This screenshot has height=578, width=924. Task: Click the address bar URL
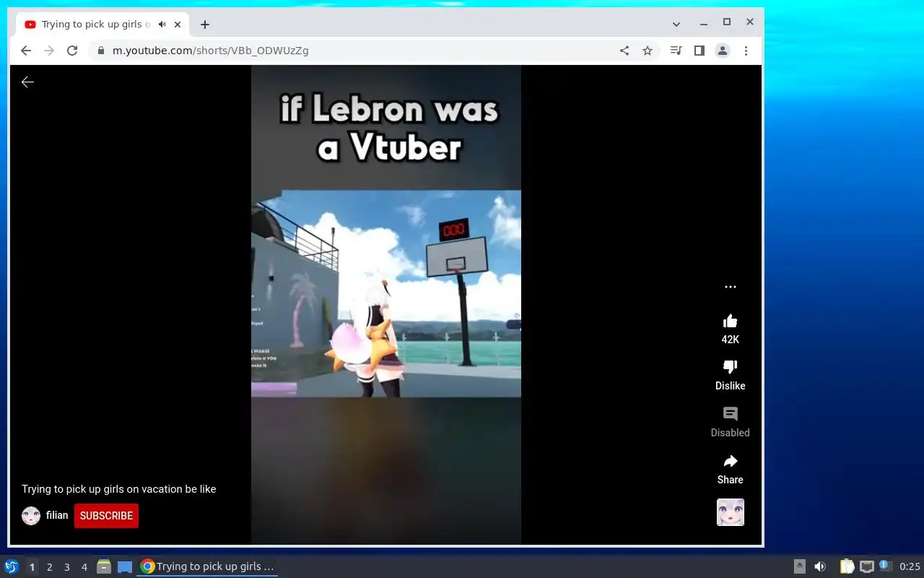coord(211,51)
